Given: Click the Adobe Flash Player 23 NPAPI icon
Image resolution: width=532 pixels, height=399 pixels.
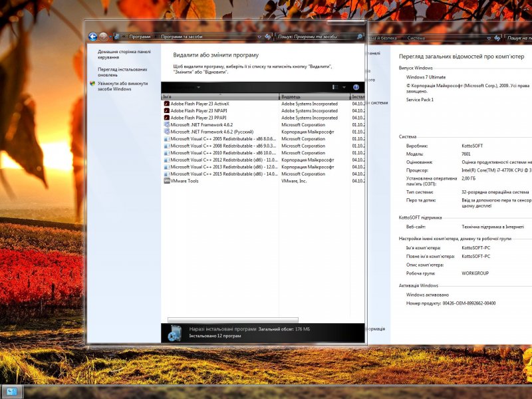Looking at the screenshot, I should click(x=167, y=110).
